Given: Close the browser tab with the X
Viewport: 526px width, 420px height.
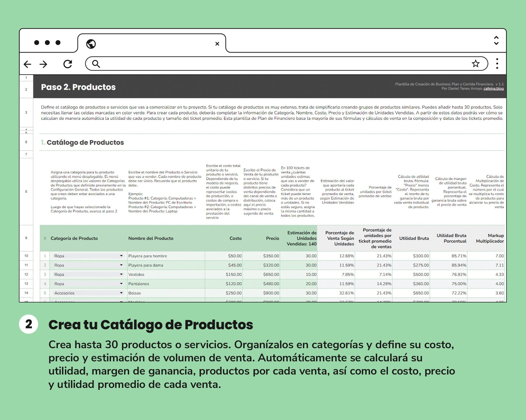Looking at the screenshot, I should pyautogui.click(x=217, y=44).
